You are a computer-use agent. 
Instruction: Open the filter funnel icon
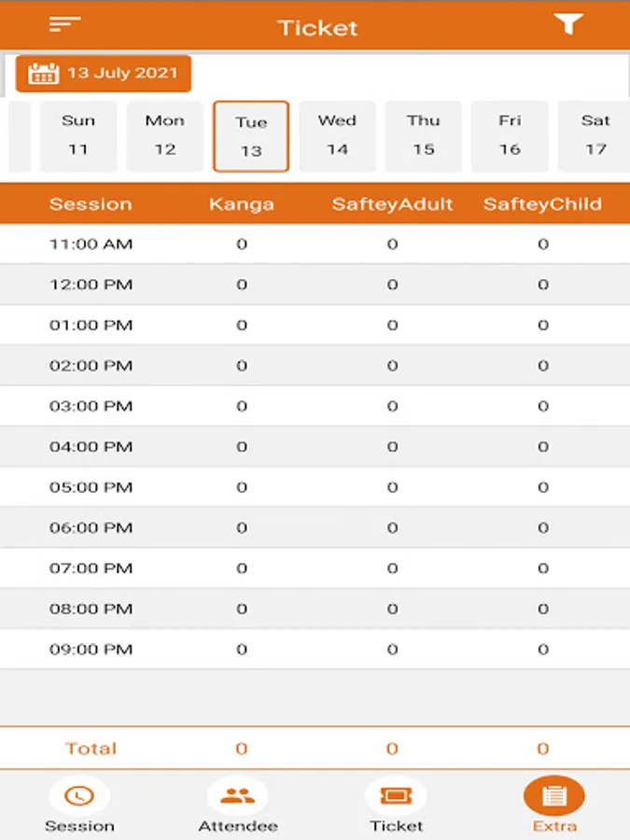567,24
